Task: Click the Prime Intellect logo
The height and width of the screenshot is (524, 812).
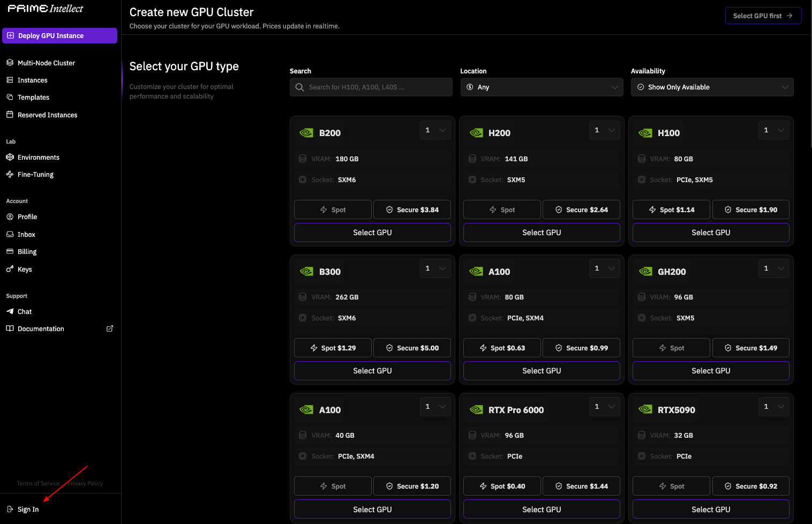Action: [x=46, y=9]
